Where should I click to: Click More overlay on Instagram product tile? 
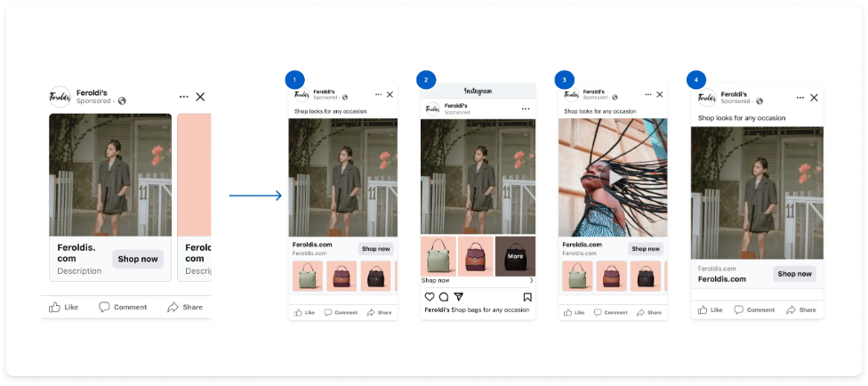[516, 256]
